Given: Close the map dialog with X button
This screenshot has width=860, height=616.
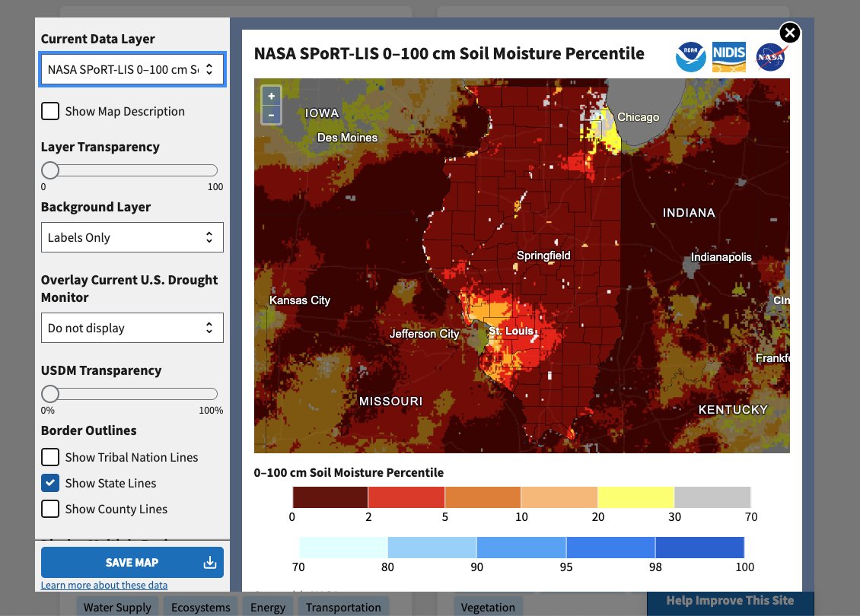Looking at the screenshot, I should [790, 33].
